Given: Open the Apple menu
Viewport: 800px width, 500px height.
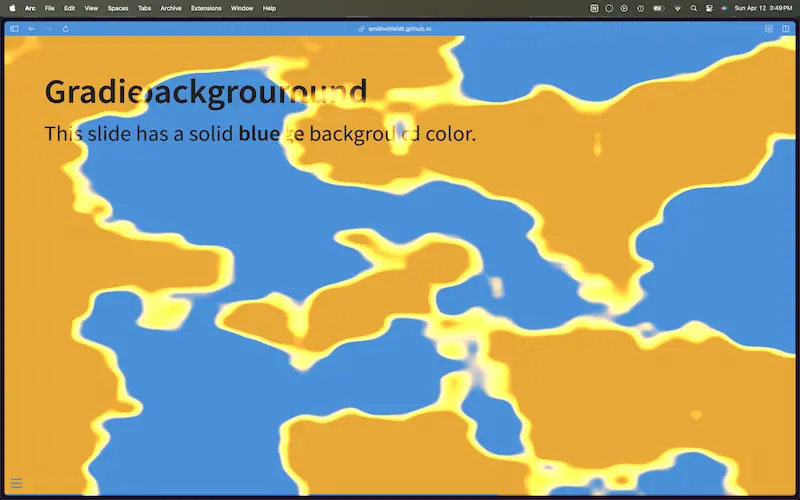Looking at the screenshot, I should click(12, 8).
